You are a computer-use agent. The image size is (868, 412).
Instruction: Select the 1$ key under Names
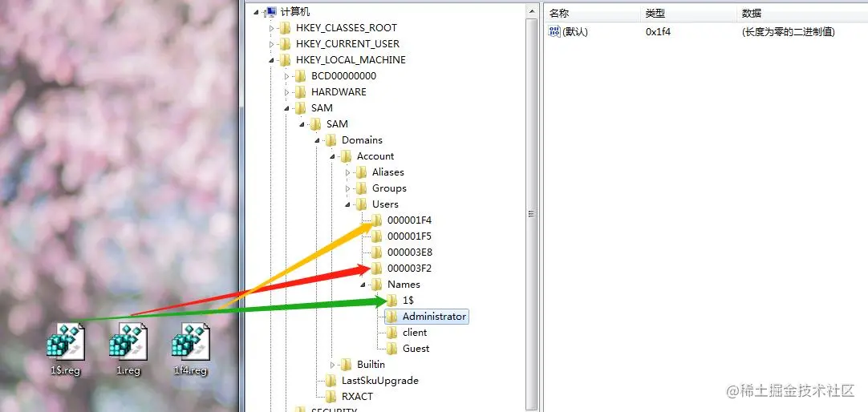pos(408,301)
